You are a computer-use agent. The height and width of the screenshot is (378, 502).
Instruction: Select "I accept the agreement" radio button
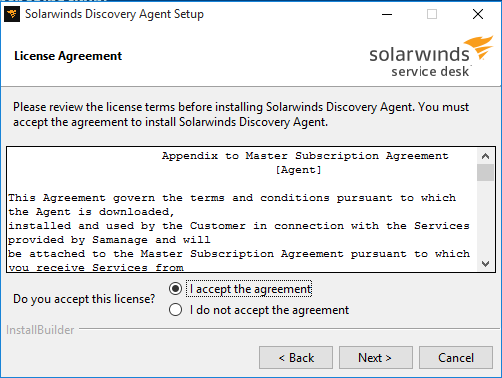click(x=175, y=289)
